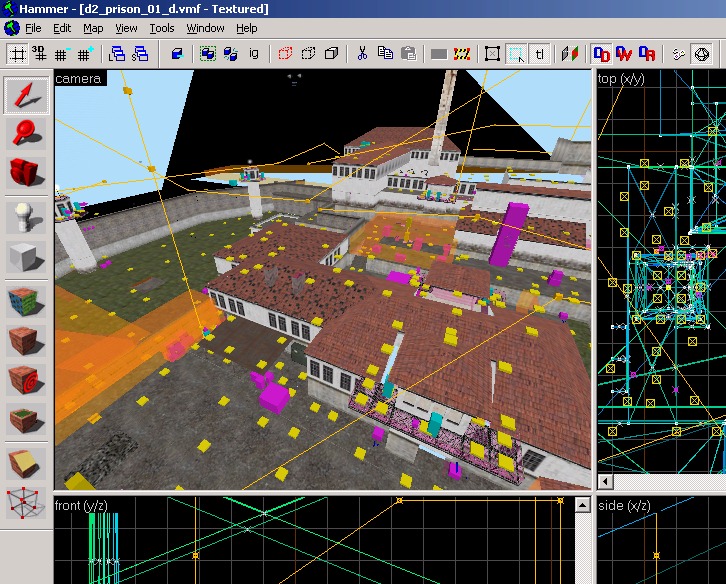Image resolution: width=726 pixels, height=584 pixels.
Task: Click the globe document icon in menu bar
Action: pos(12,28)
